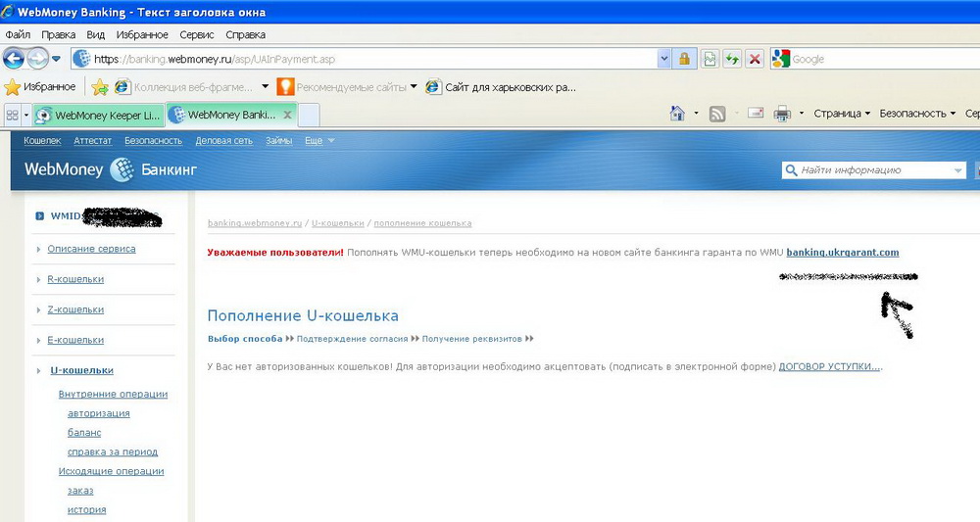Viewport: 980px width, 522px height.
Task: Click Внутренние операции sidebar link
Action: 113,394
